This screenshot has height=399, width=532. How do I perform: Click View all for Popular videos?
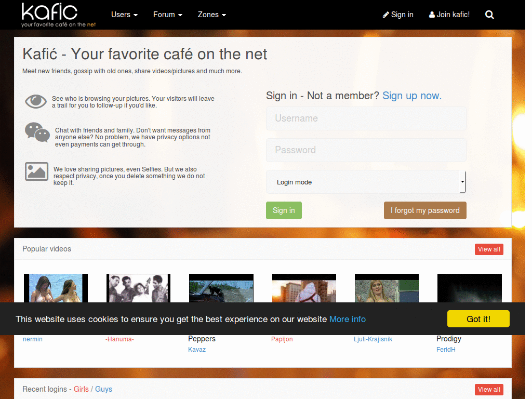pos(489,249)
